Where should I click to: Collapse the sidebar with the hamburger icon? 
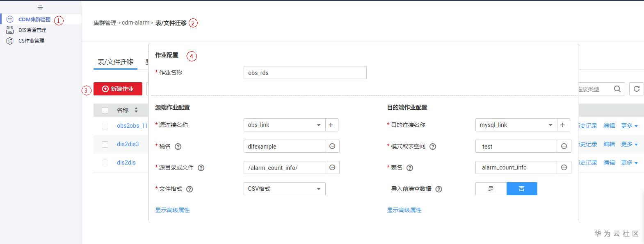(40, 7)
